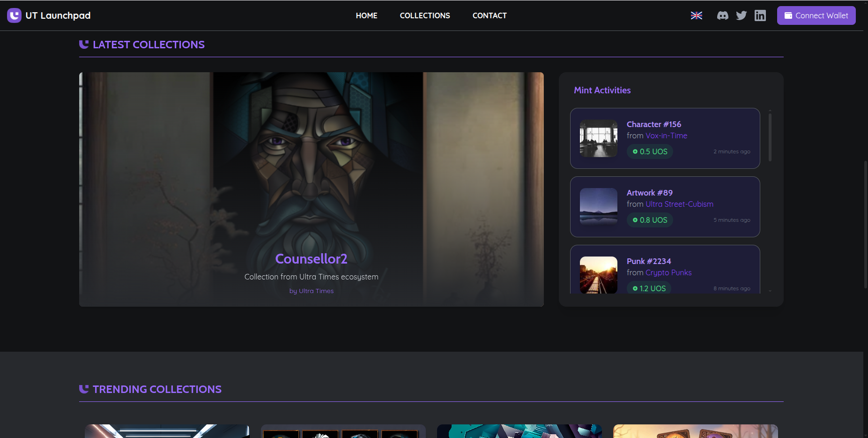Click the Counsellor2 collection title

(x=311, y=259)
